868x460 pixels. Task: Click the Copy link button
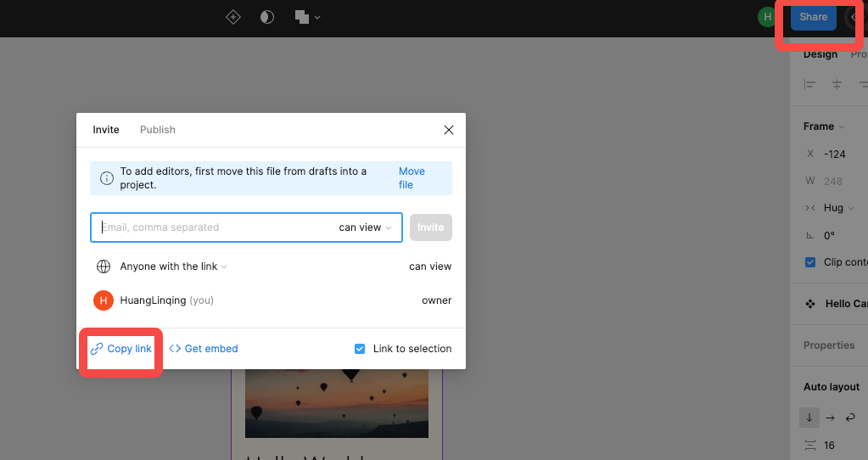coord(120,349)
